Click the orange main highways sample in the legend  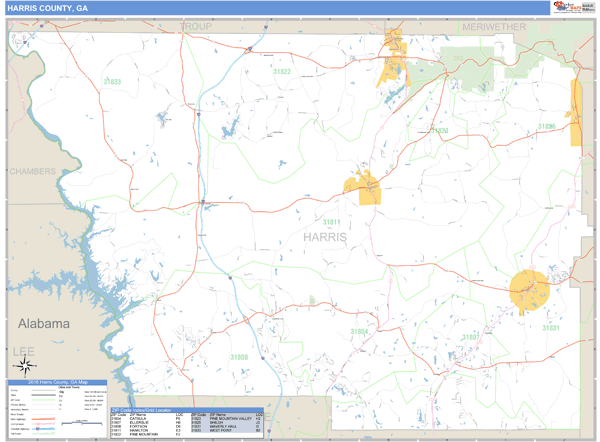(43, 419)
